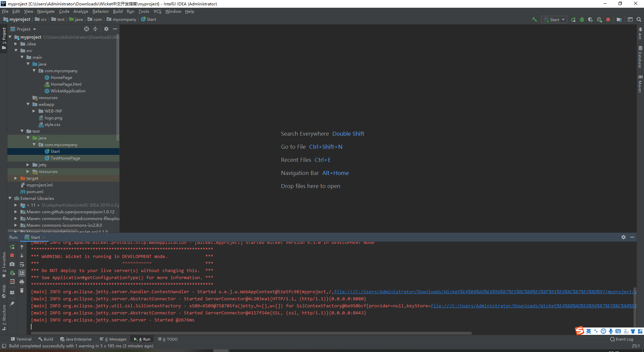Viewport: 644px width, 352px height.
Task: Switch to the Terminal tool tab
Action: click(x=21, y=339)
